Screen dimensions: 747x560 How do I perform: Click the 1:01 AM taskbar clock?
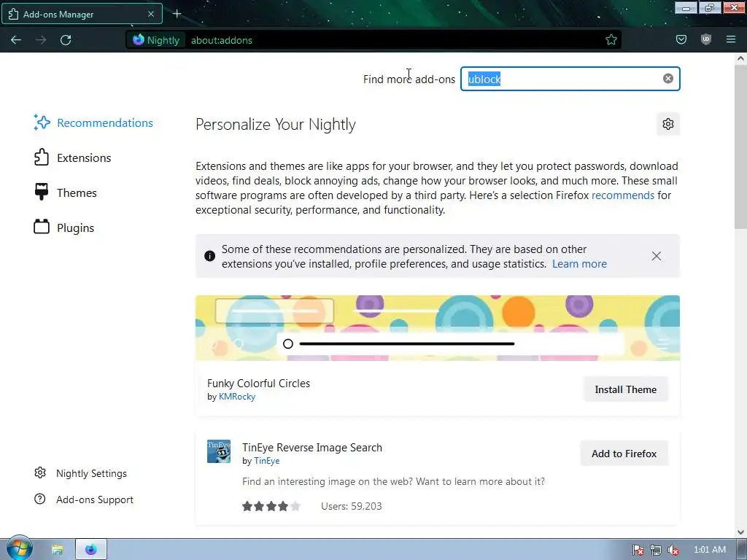click(709, 550)
